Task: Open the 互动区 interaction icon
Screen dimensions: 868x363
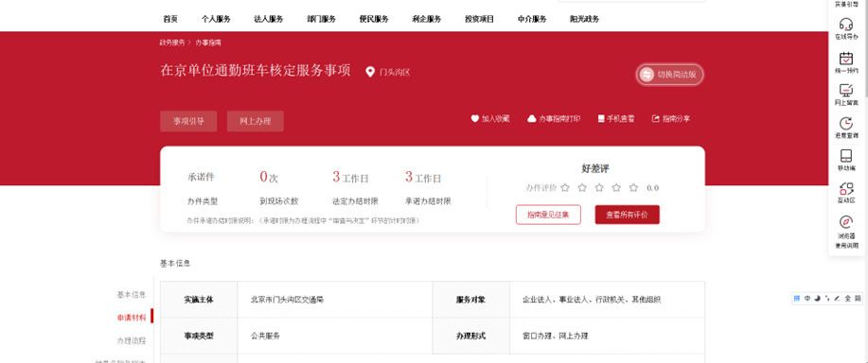Action: (846, 188)
